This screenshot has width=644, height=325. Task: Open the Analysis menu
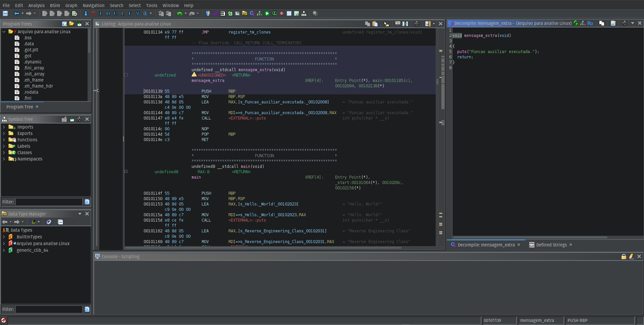[36, 5]
